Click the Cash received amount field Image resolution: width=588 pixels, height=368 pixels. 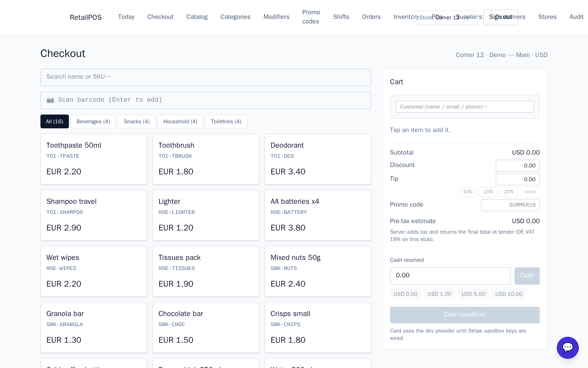point(450,276)
